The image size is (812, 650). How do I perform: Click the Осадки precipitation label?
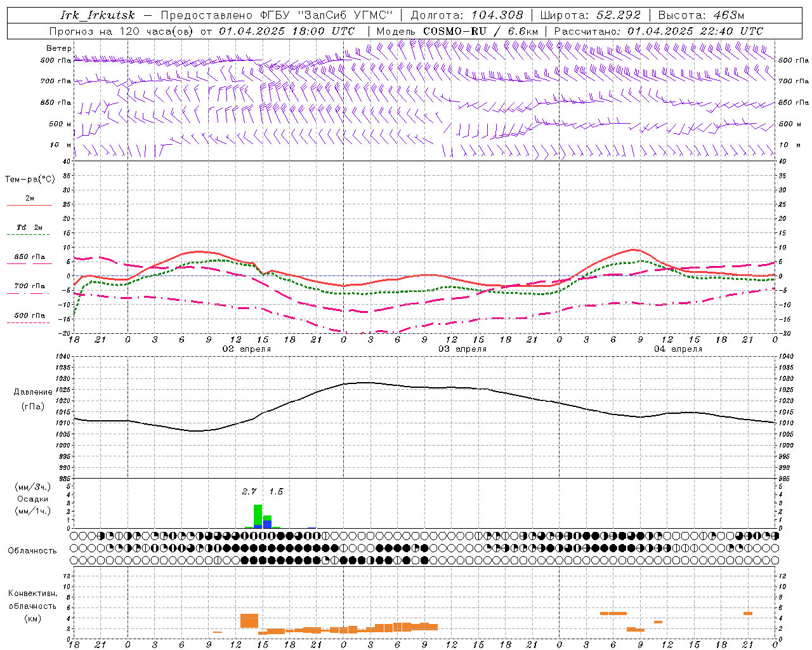point(32,499)
